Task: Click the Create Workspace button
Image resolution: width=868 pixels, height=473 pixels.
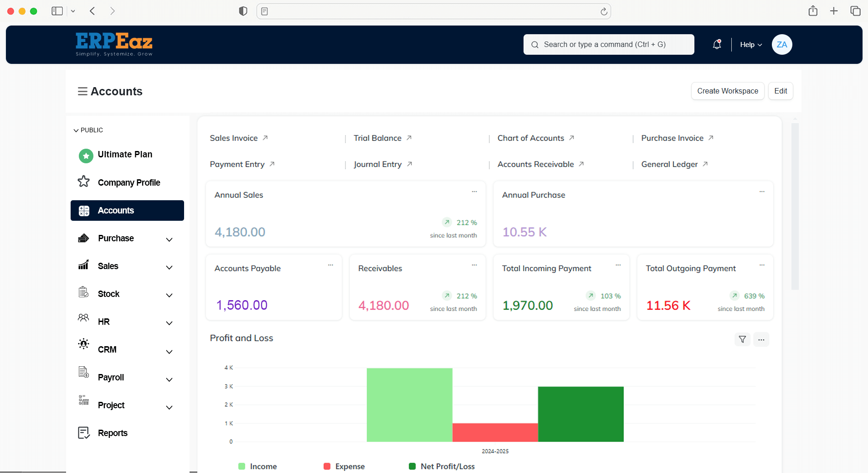Action: coord(727,91)
